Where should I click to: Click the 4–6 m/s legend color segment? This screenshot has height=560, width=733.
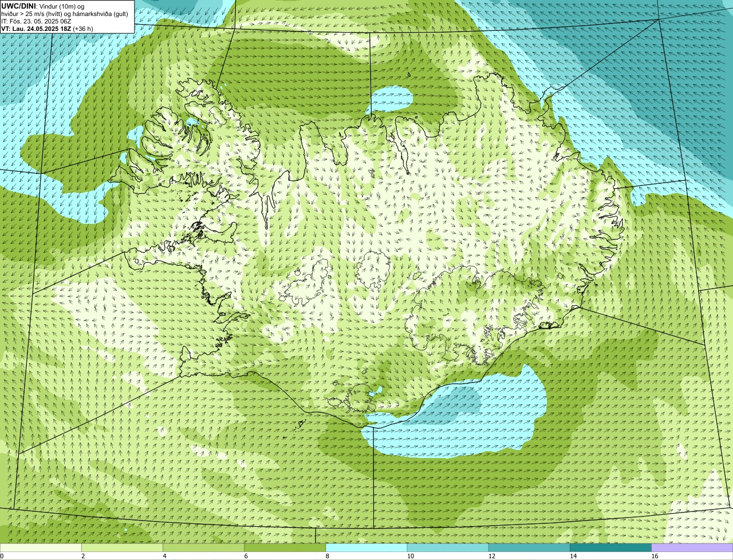click(204, 548)
